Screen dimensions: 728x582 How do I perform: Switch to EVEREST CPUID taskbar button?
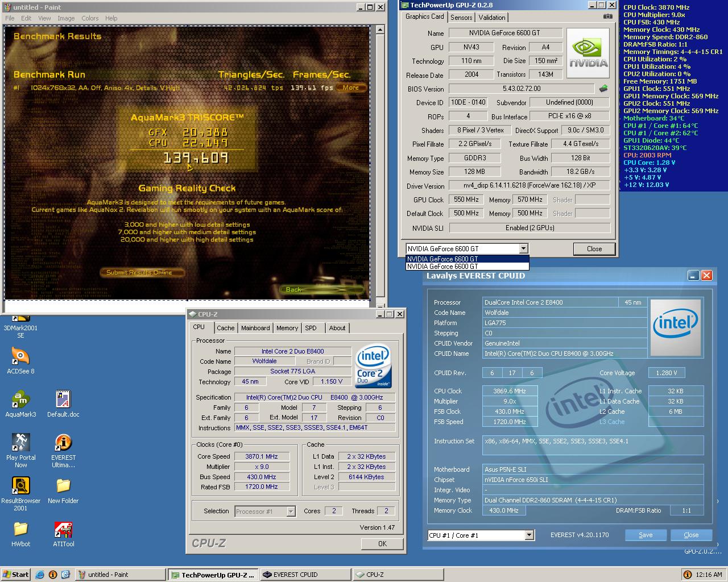tap(305, 575)
